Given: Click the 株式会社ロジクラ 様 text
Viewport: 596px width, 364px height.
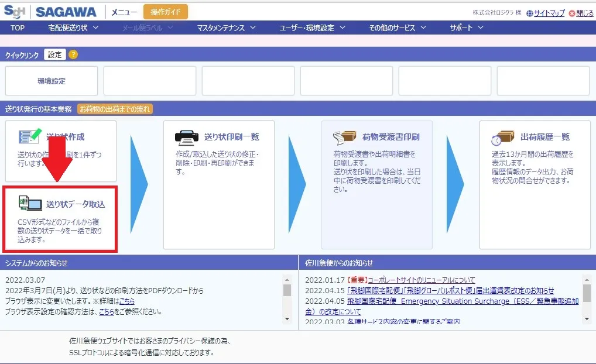Looking at the screenshot, I should coord(497,12).
